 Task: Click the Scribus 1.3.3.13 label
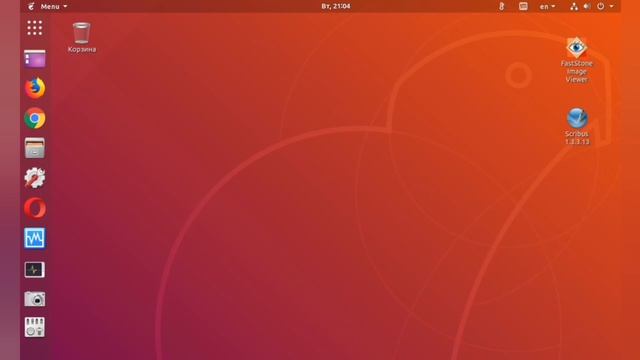coord(577,138)
